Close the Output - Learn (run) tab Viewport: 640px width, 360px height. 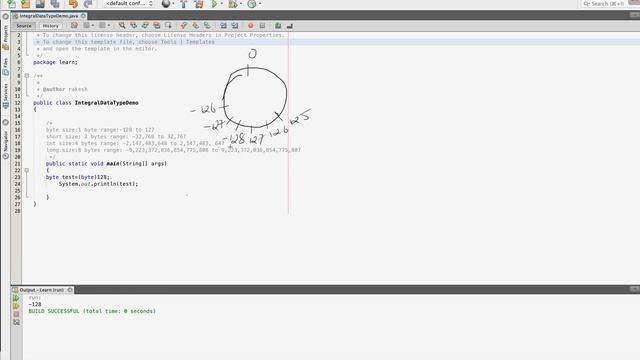pos(70,290)
